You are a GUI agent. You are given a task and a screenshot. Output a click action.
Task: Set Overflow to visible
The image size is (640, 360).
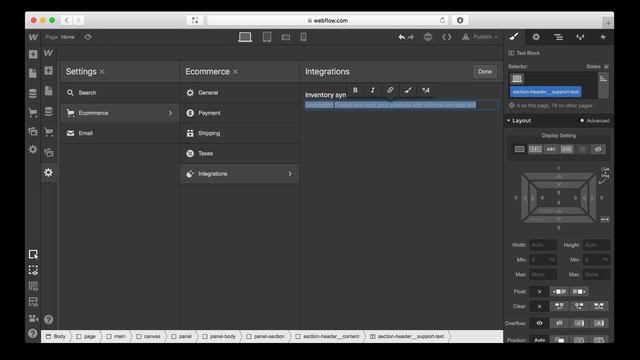(x=539, y=323)
